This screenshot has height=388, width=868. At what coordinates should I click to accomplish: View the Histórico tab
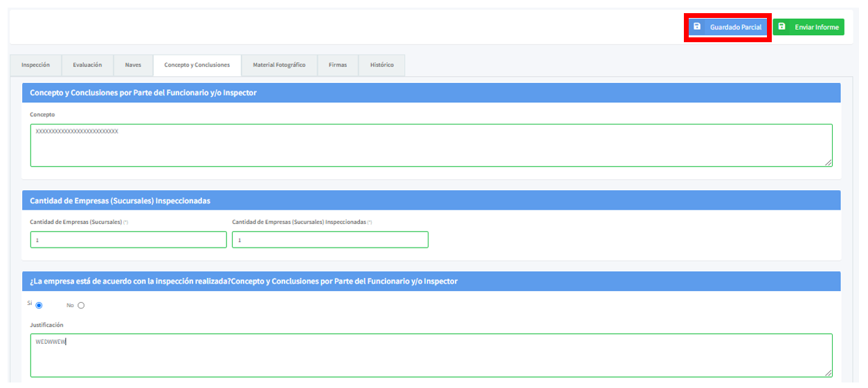[381, 65]
